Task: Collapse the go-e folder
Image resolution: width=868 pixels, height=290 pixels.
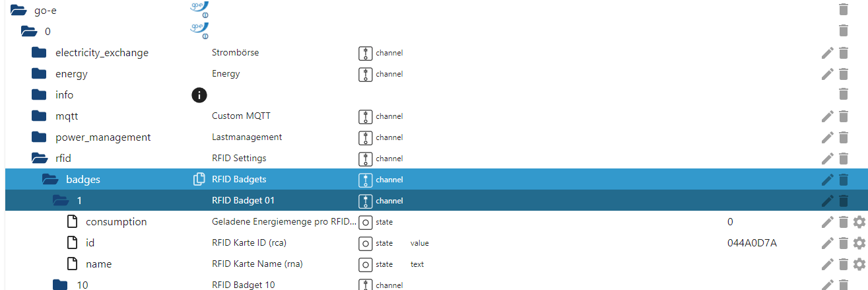Action: [18, 10]
